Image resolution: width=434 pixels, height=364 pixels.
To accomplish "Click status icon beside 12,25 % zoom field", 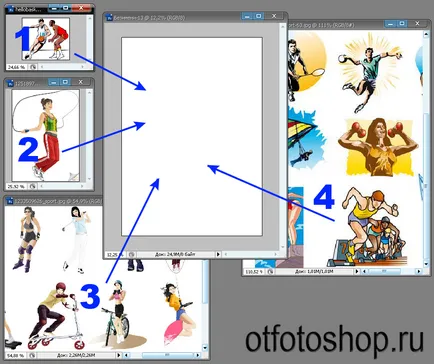I will point(132,254).
